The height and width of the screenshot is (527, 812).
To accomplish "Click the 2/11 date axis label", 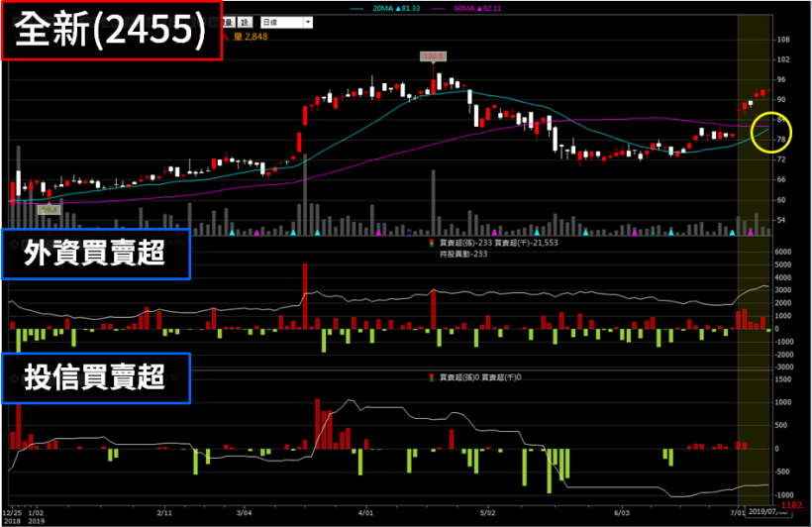I will [x=164, y=513].
